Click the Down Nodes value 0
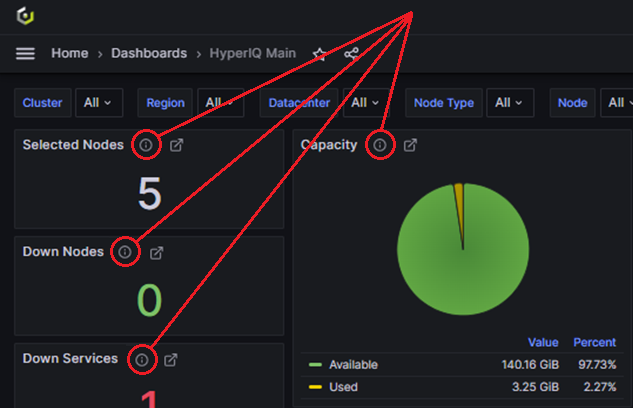 point(149,300)
